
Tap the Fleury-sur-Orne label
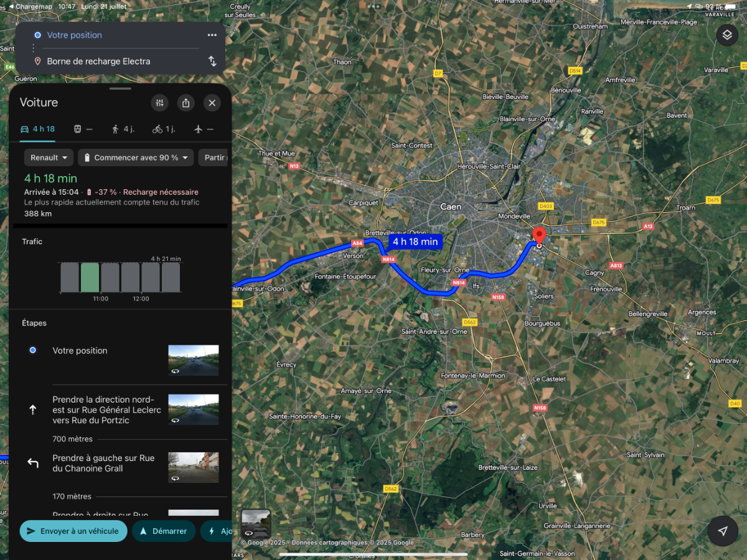[x=444, y=270]
